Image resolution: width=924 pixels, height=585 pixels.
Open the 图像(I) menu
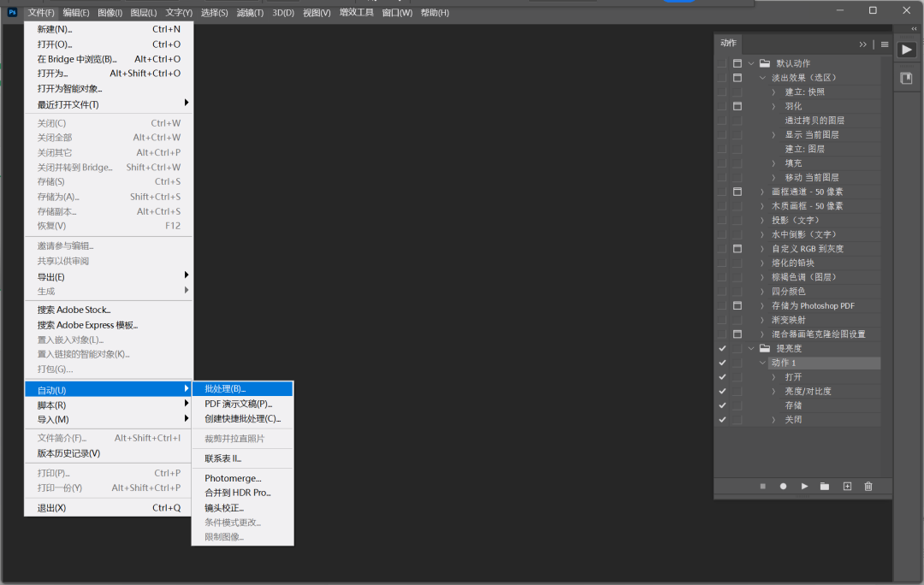tap(110, 12)
